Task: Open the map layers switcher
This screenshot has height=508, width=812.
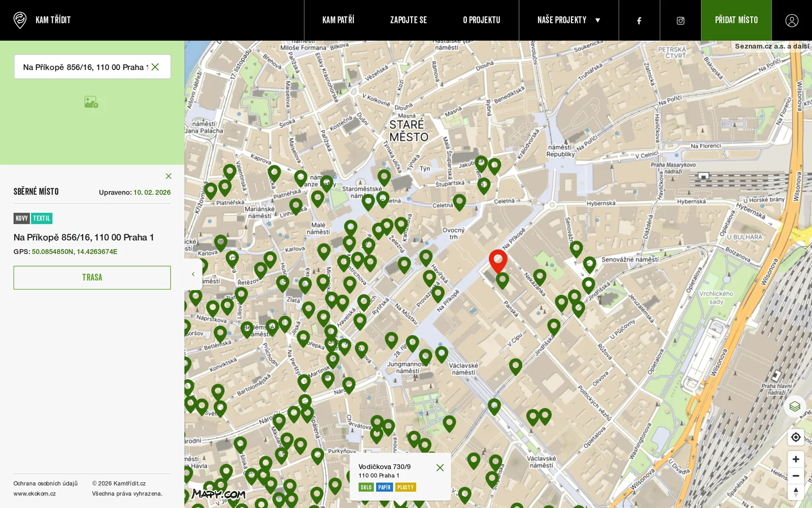Action: click(795, 406)
